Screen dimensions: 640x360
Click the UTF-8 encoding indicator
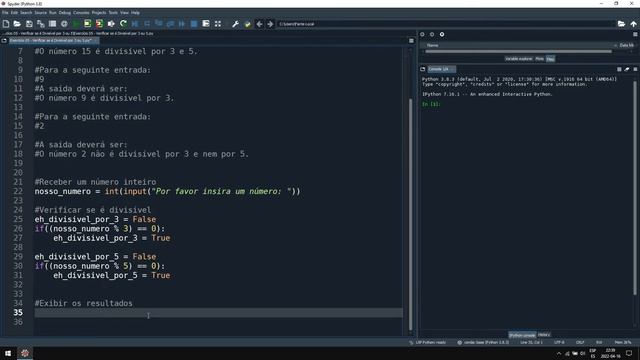(559, 342)
